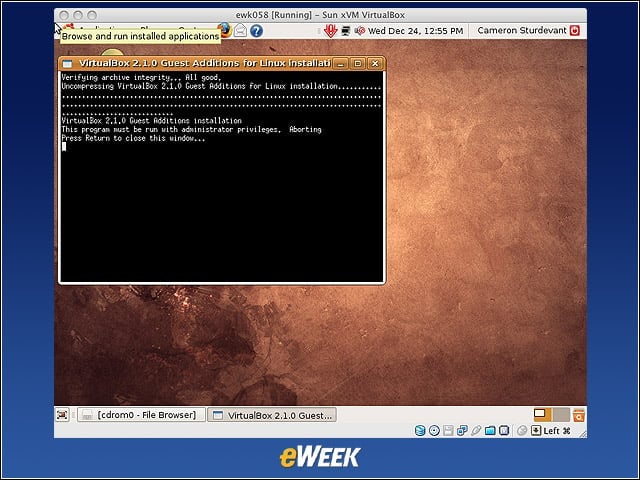Minimize the Guest Additions installation window
Image resolution: width=640 pixels, height=480 pixels.
340,63
